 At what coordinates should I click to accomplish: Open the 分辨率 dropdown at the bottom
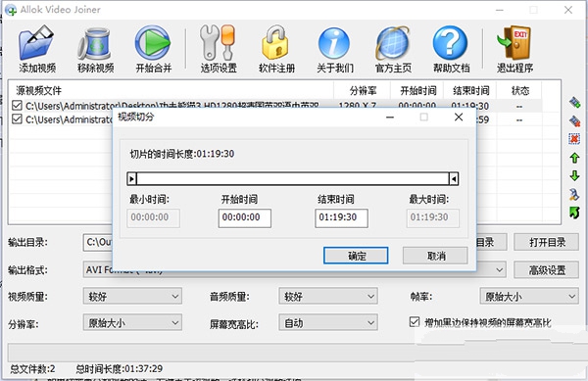pos(132,322)
